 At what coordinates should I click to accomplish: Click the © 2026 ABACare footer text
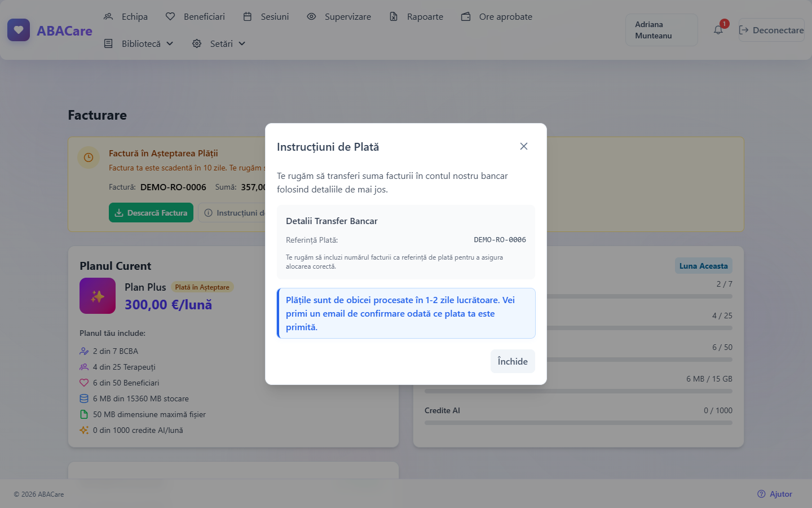click(39, 494)
